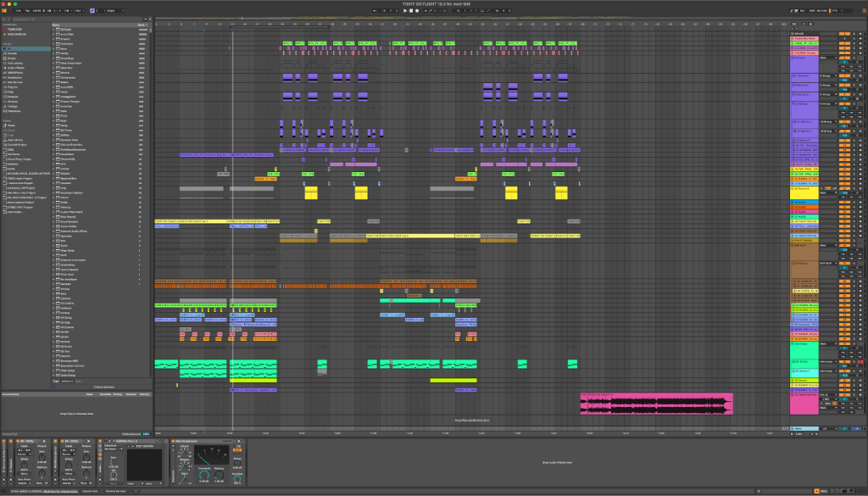Open Audio Effects in browser sidebar

16,67
